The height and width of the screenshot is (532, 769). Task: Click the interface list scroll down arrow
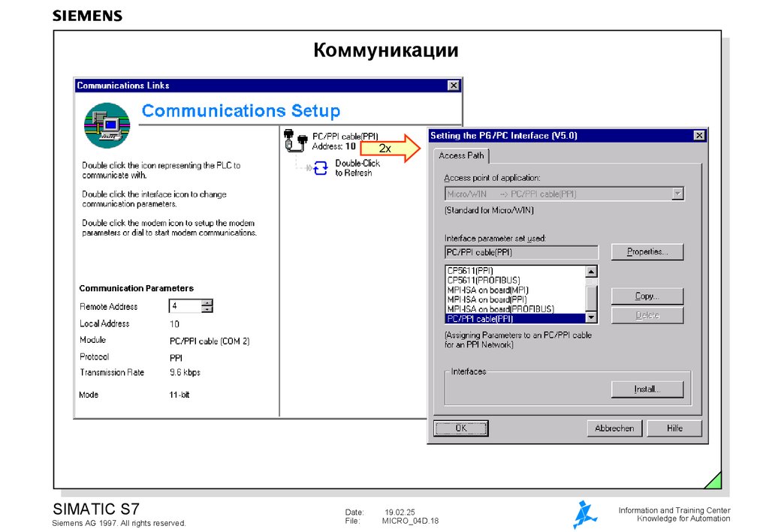pyautogui.click(x=592, y=317)
